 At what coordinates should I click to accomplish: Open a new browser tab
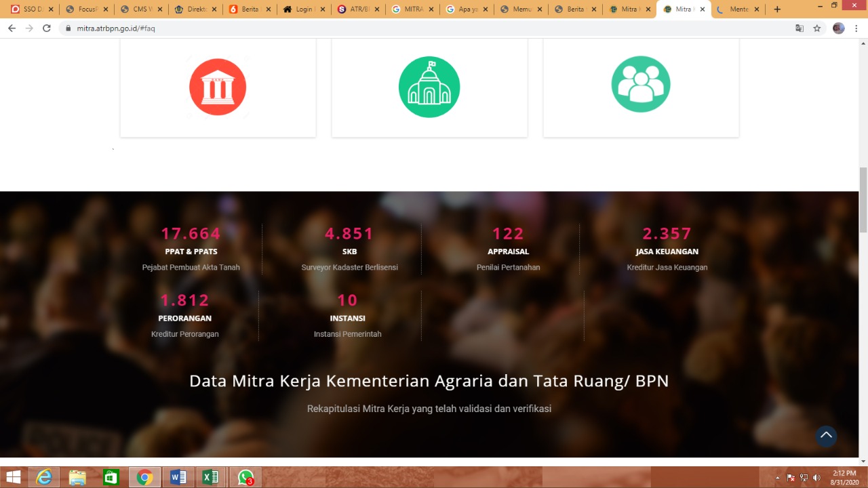[777, 9]
